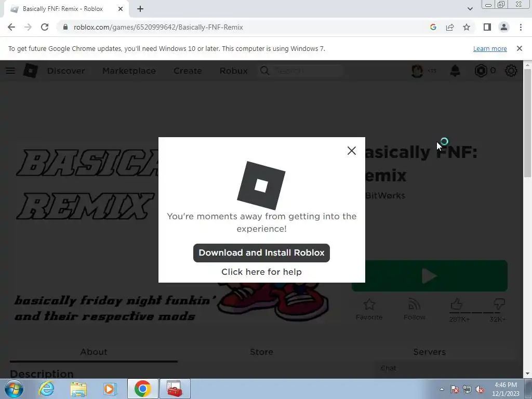Like the game with thumbs up
The image size is (532, 399).
[x=457, y=304]
